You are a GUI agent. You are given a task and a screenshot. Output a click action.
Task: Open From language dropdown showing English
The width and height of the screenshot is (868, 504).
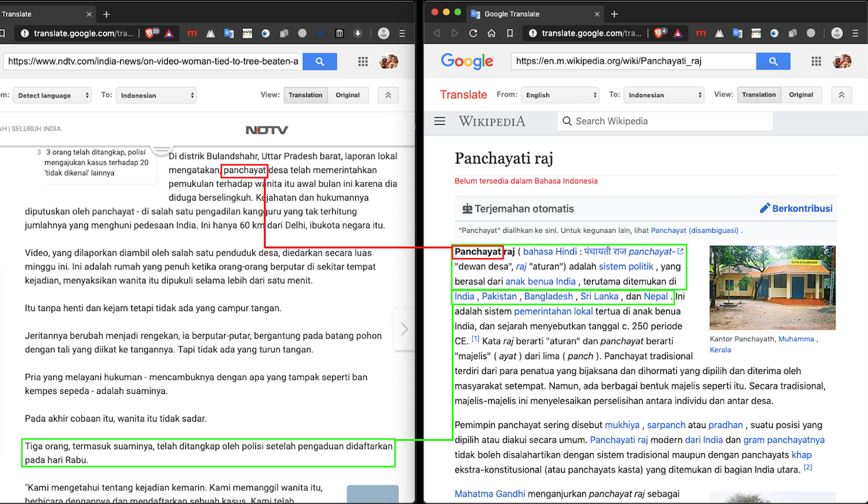coord(560,95)
